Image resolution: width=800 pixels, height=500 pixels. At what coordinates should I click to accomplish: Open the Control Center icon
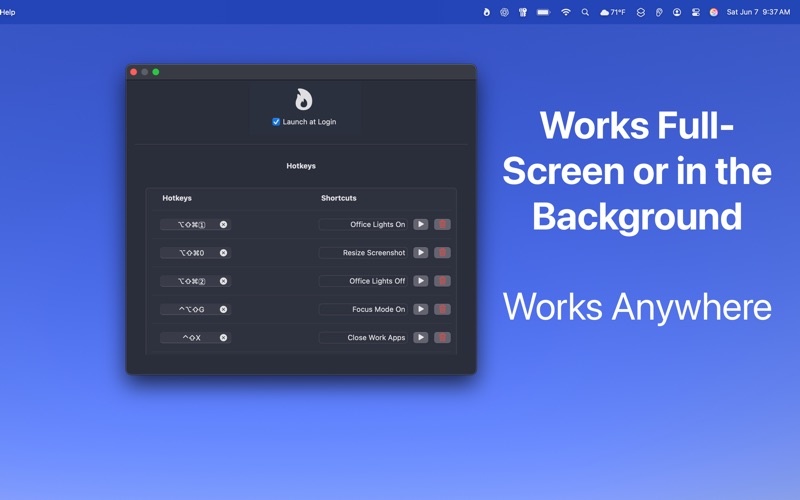pos(695,12)
